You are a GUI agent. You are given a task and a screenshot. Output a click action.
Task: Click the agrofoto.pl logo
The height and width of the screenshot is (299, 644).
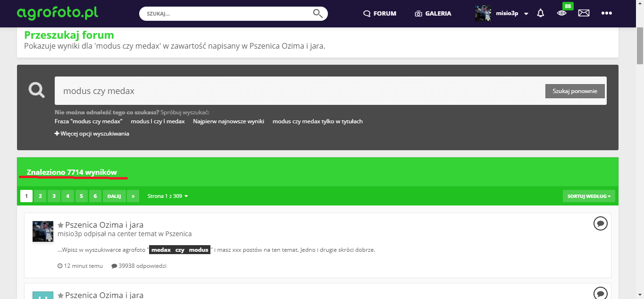[x=58, y=13]
